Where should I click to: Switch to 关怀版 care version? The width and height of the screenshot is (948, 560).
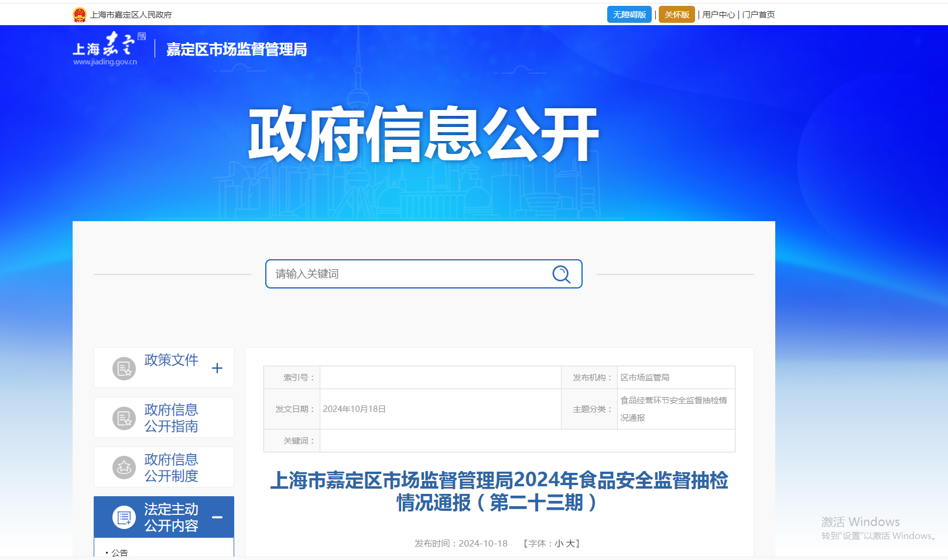[677, 15]
